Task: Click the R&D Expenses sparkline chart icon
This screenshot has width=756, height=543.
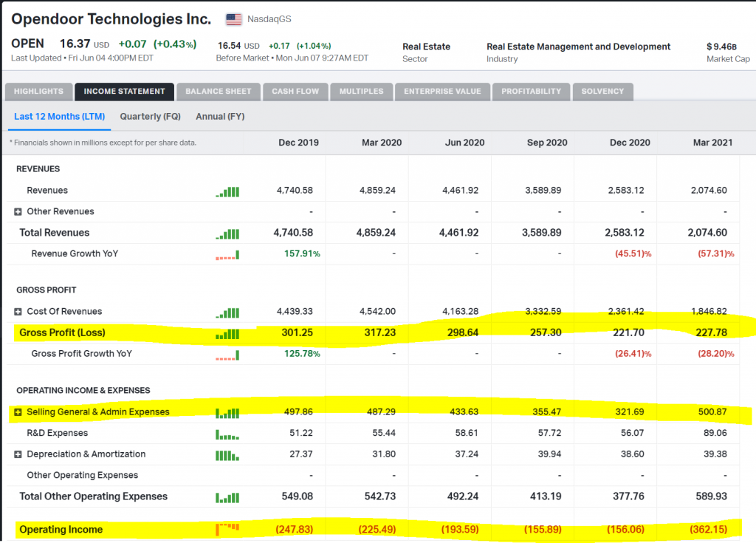Action: (227, 434)
